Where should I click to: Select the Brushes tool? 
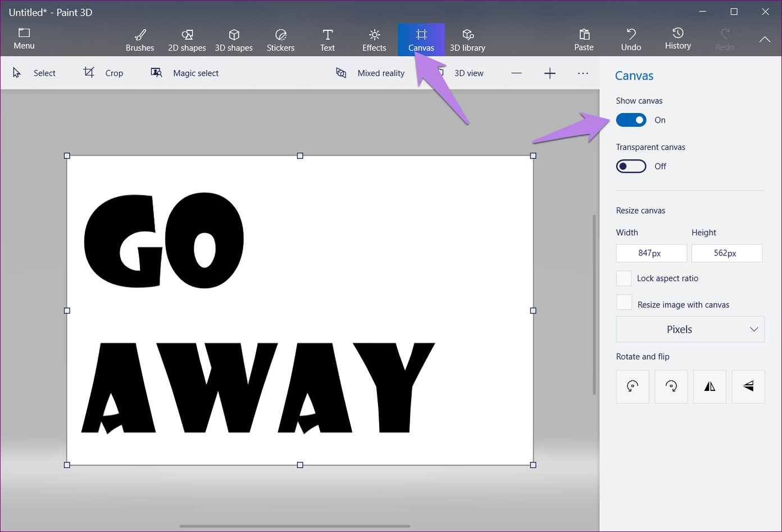click(140, 40)
